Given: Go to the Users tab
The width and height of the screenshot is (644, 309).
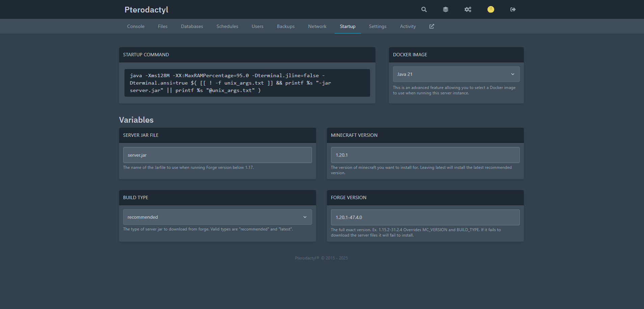Looking at the screenshot, I should coord(257,26).
